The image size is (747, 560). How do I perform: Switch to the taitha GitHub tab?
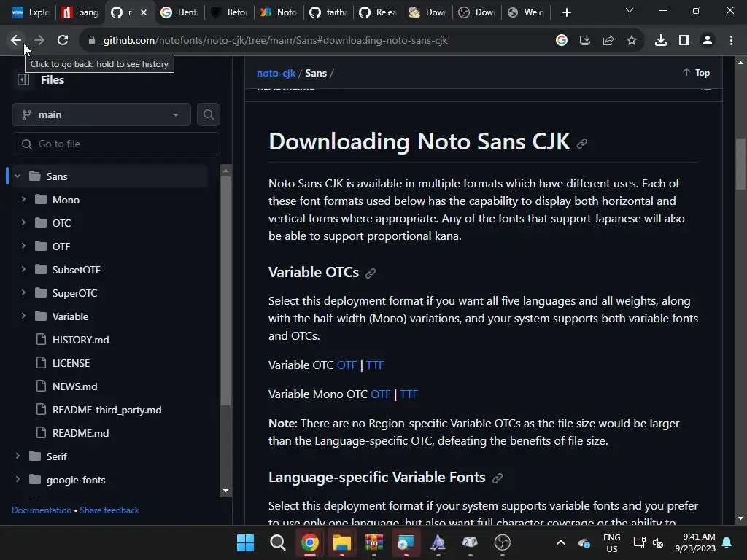tap(328, 12)
